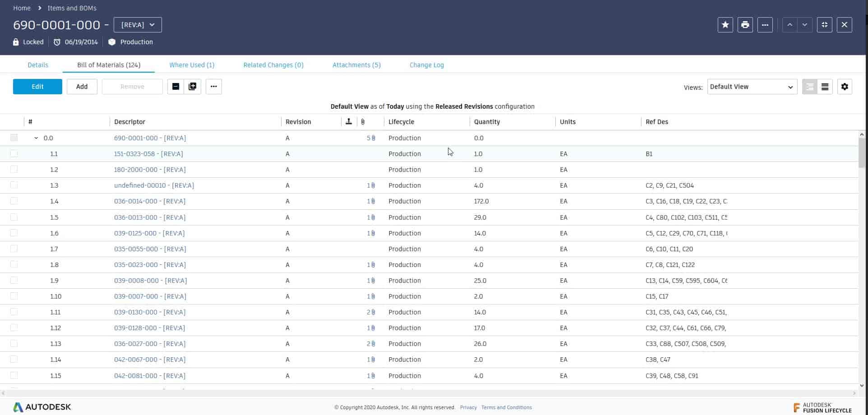Tick the checkbox for row 1.15
Screen dimensions: 868x415
pos(14,375)
